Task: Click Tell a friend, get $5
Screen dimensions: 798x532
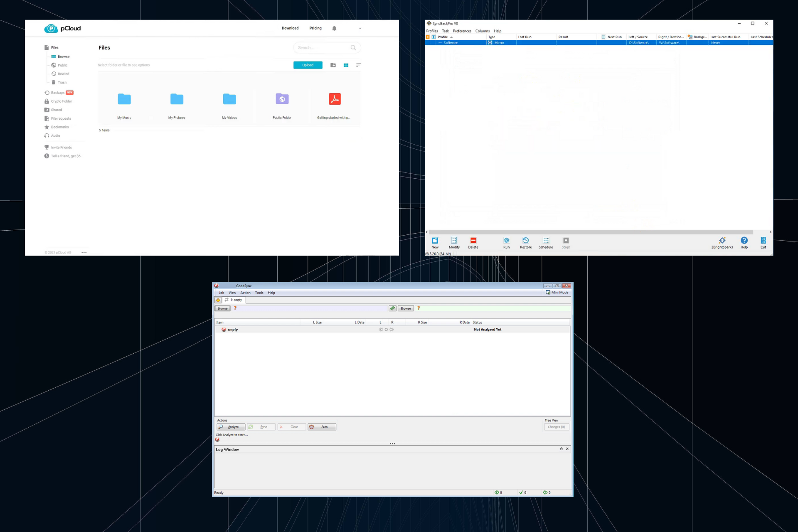Action: [62, 156]
